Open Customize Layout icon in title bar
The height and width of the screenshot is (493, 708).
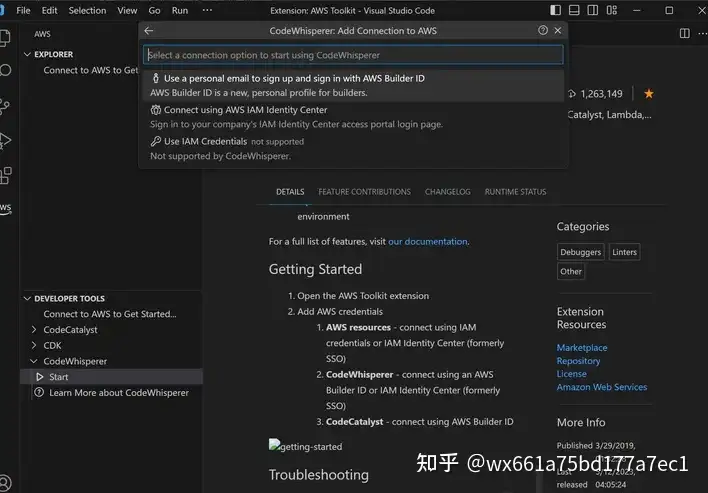(612, 10)
